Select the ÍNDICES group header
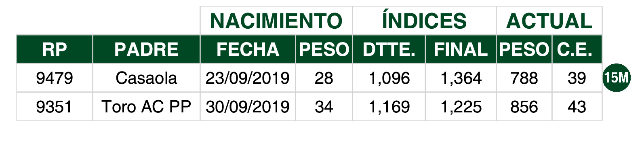The image size is (644, 167). pyautogui.click(x=424, y=21)
